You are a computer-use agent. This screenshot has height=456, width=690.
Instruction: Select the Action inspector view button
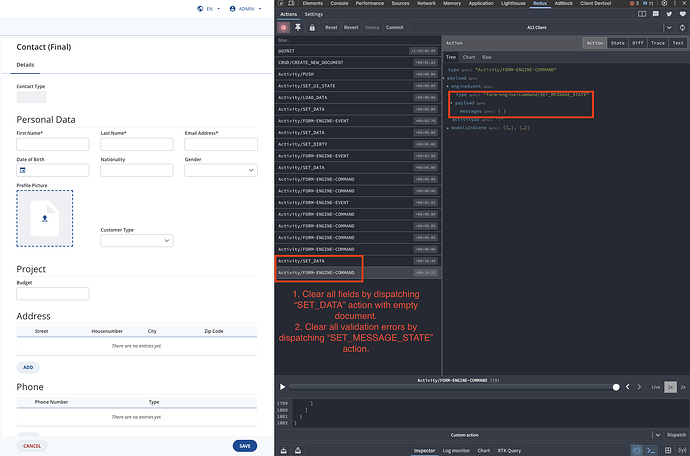(x=595, y=43)
